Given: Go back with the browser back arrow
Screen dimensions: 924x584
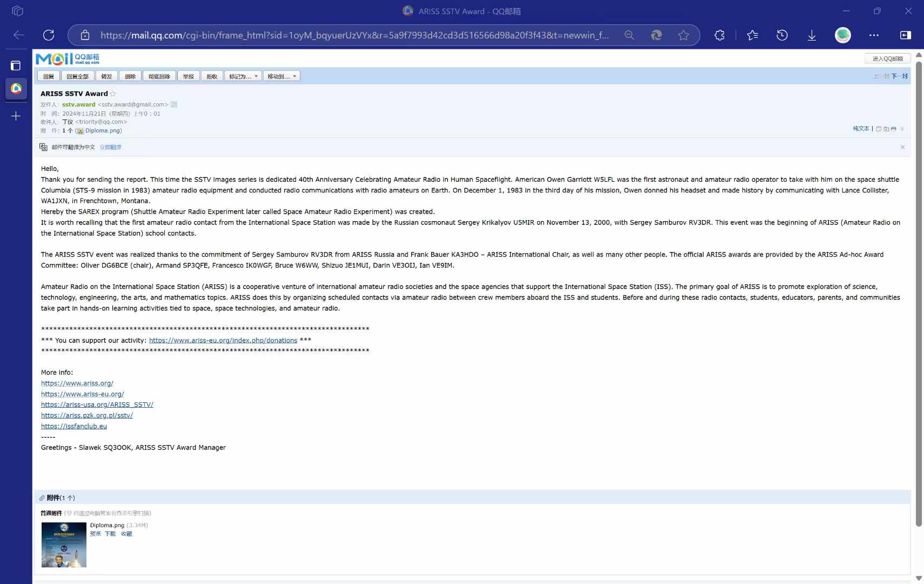Looking at the screenshot, I should point(19,35).
